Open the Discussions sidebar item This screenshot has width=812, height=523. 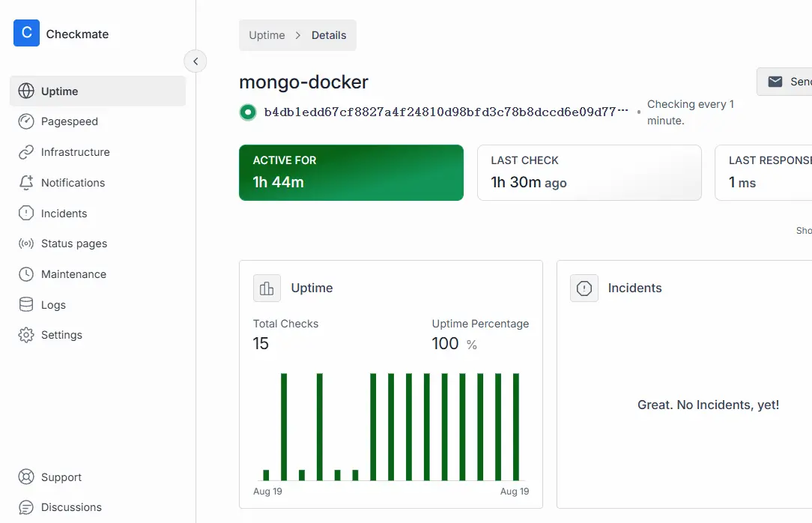[x=71, y=507]
